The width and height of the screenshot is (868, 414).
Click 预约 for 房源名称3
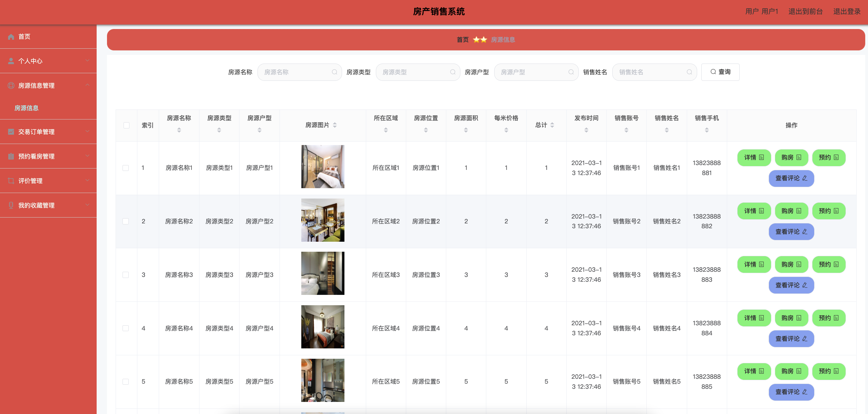pyautogui.click(x=829, y=265)
